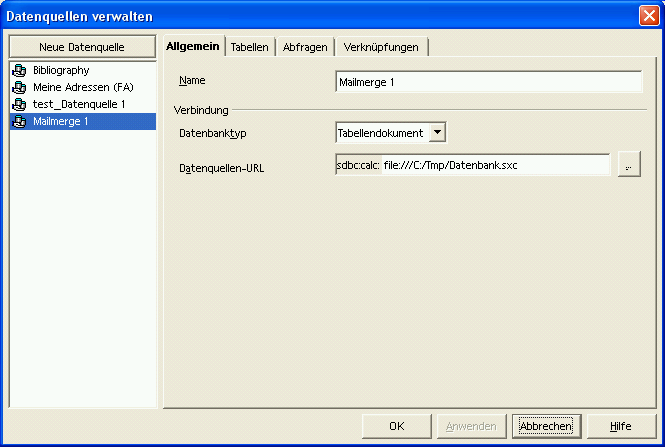Open help with the Hilfe button

pos(621,426)
